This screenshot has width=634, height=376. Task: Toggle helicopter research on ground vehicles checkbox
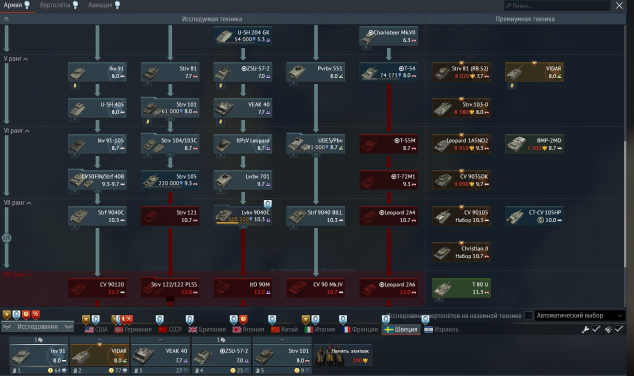pyautogui.click(x=528, y=315)
